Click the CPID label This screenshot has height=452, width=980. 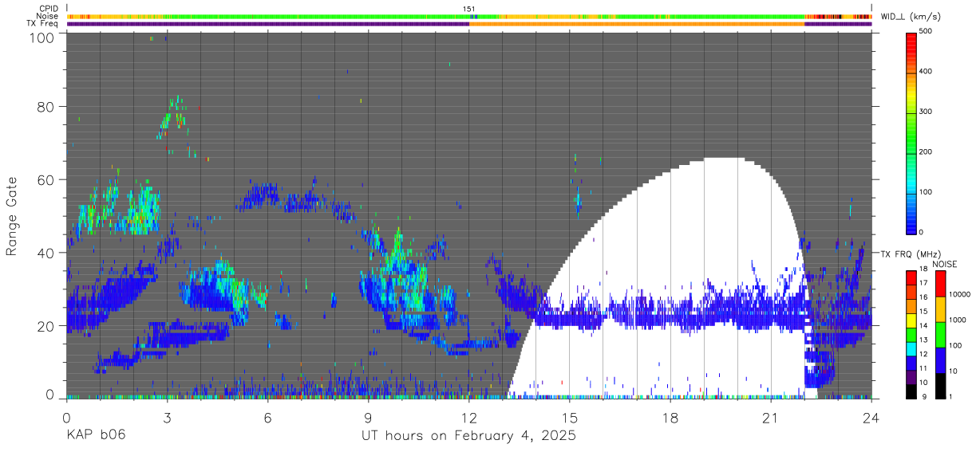click(x=49, y=9)
